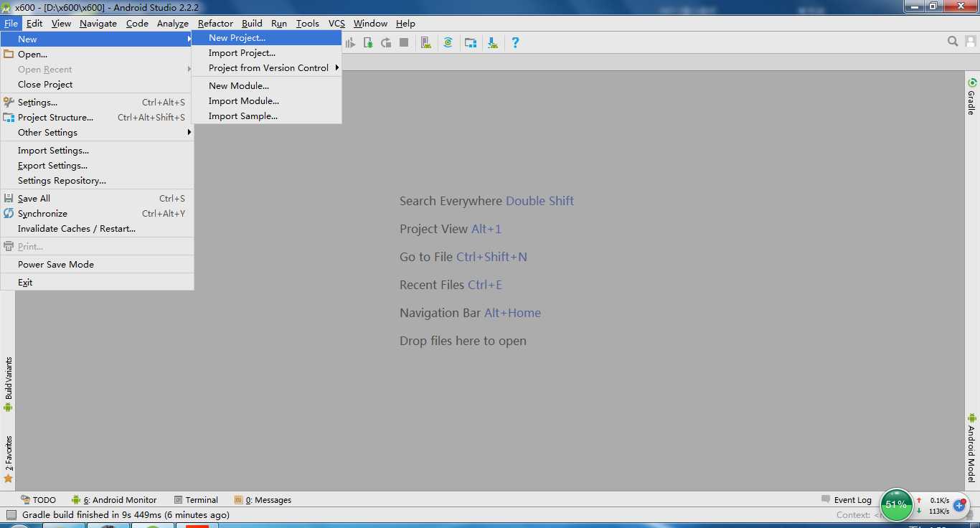
Task: Click the gray Stop toolbar icon
Action: (404, 42)
